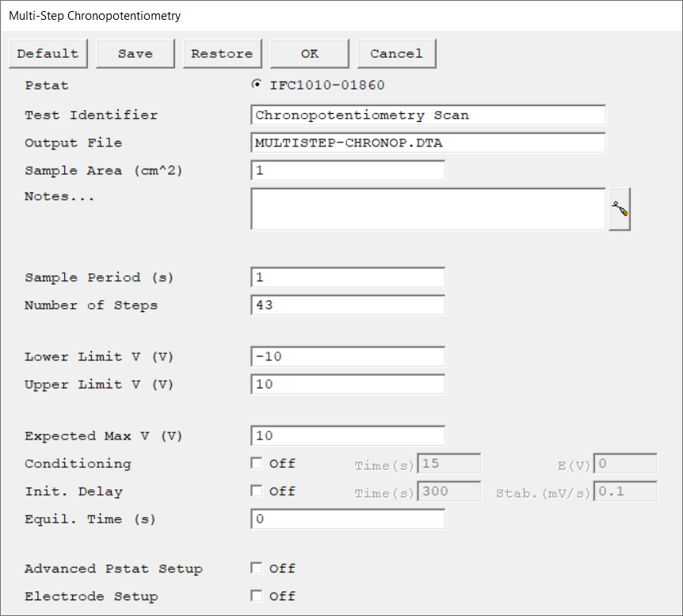The height and width of the screenshot is (616, 683).
Task: Edit the Expected Max V field
Action: (348, 435)
